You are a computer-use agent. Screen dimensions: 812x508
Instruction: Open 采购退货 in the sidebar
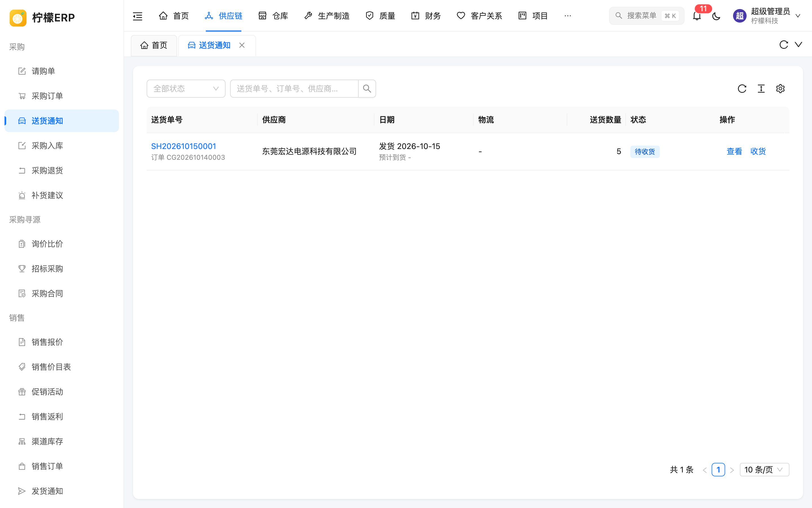(x=62, y=171)
